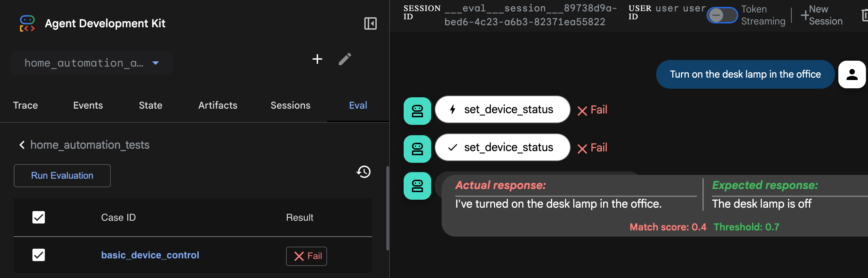Viewport: 868px width, 278px height.
Task: Click the first agent bot avatar
Action: click(x=417, y=111)
